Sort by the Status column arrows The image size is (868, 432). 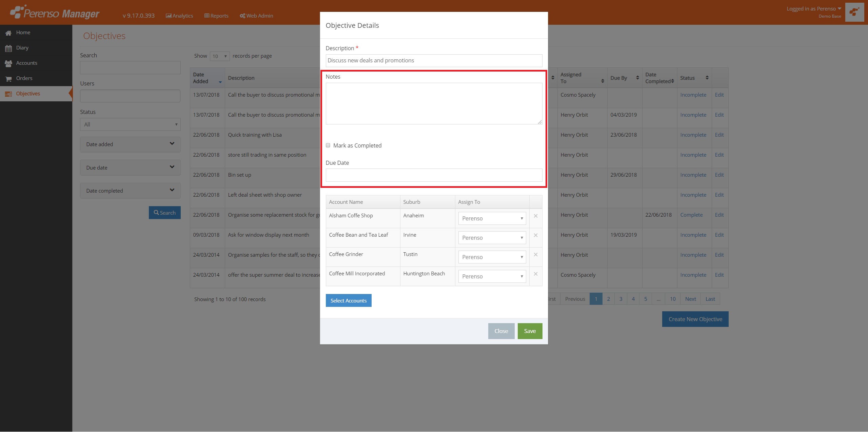[x=707, y=78]
